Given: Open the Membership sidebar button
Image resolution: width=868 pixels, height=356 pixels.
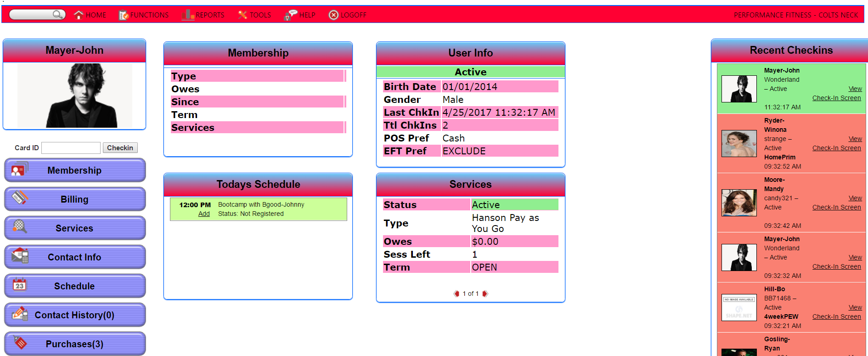Looking at the screenshot, I should [75, 170].
